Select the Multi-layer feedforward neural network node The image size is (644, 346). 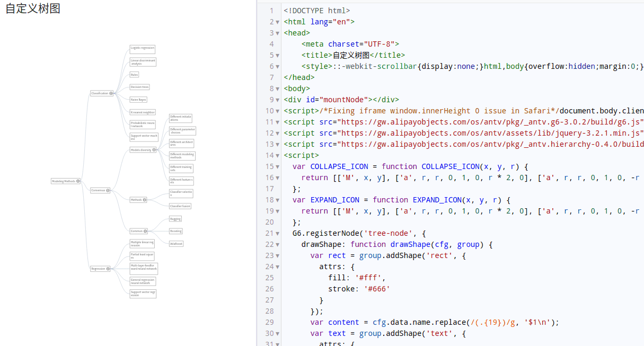[x=144, y=269]
